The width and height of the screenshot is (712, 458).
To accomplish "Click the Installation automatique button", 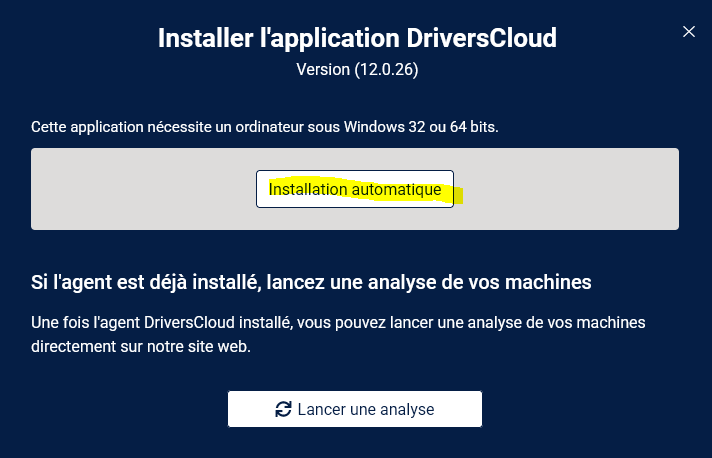I will click(x=355, y=189).
